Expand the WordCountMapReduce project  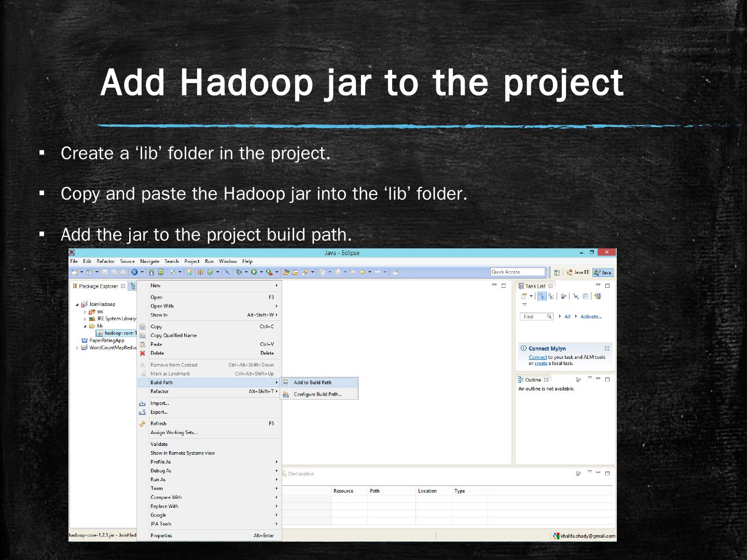77,348
